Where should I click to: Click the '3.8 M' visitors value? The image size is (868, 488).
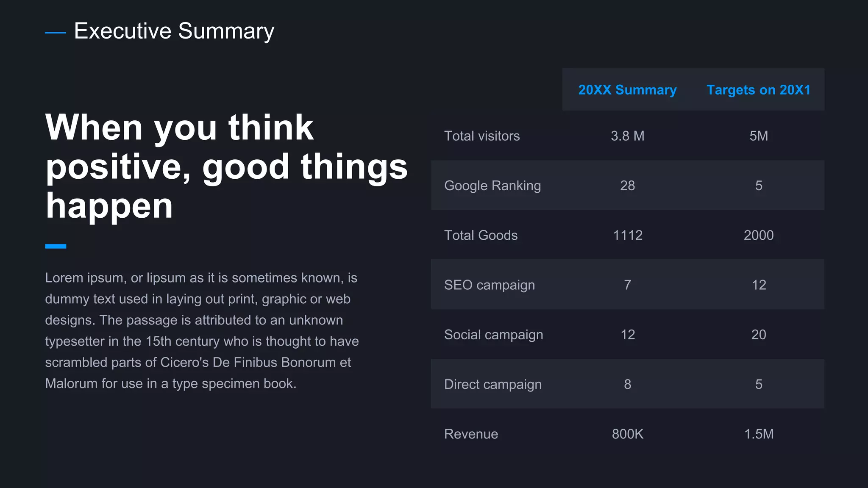coord(627,136)
